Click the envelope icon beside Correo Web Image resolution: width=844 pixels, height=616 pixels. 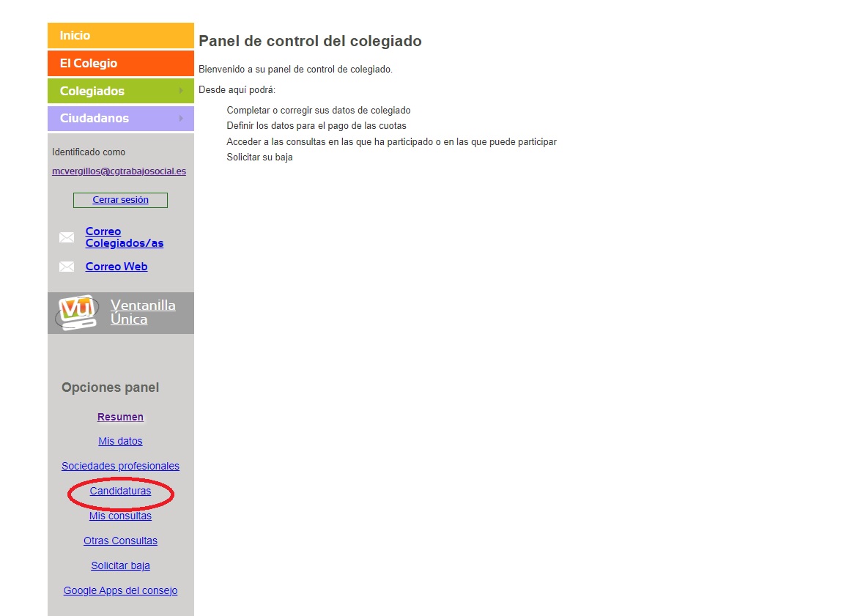(x=67, y=267)
